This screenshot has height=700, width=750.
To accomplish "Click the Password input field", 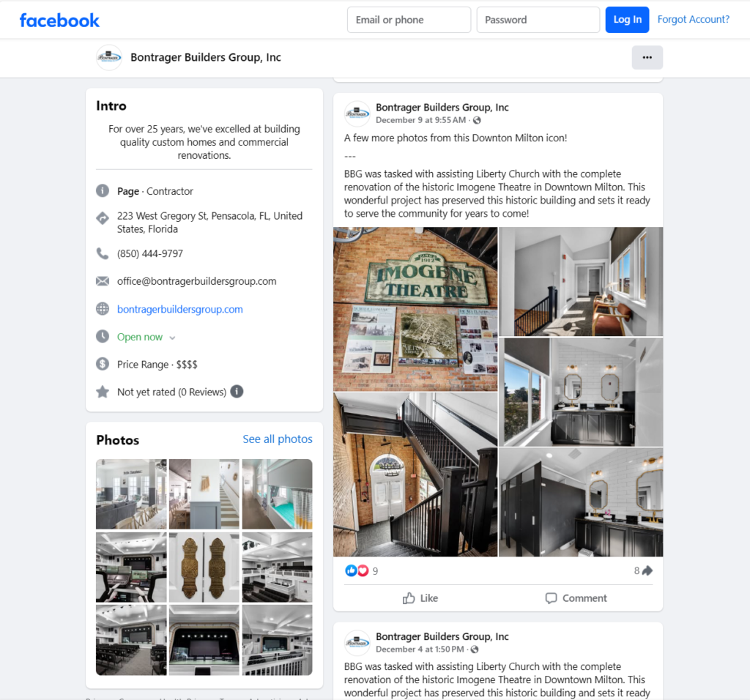I will [x=538, y=20].
